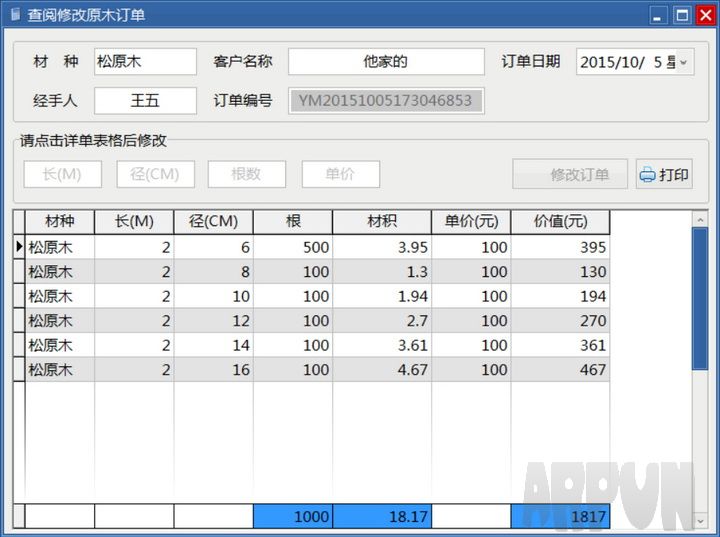Click the 价值(元) column header

tap(560, 222)
